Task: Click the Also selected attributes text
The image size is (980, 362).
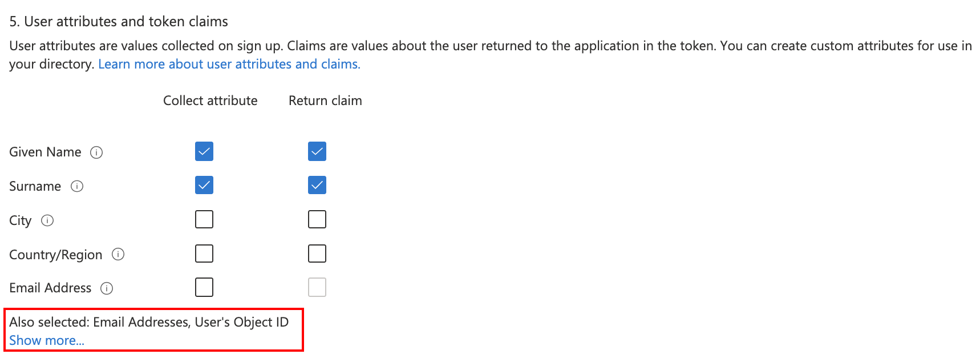Action: [x=149, y=322]
